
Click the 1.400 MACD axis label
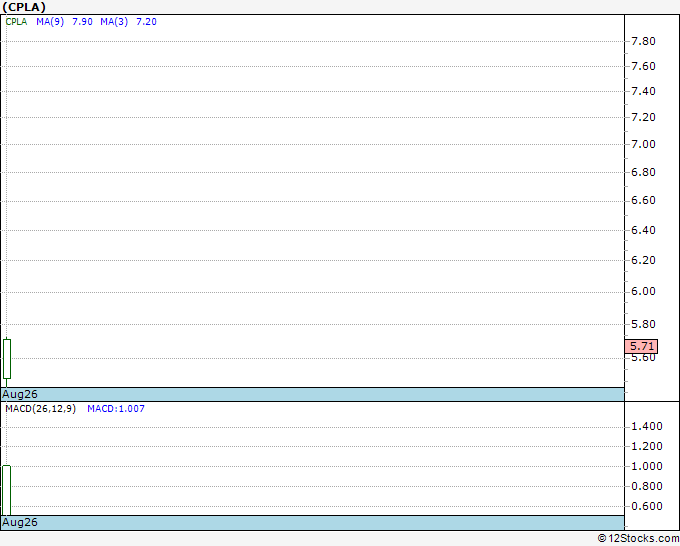[647, 427]
